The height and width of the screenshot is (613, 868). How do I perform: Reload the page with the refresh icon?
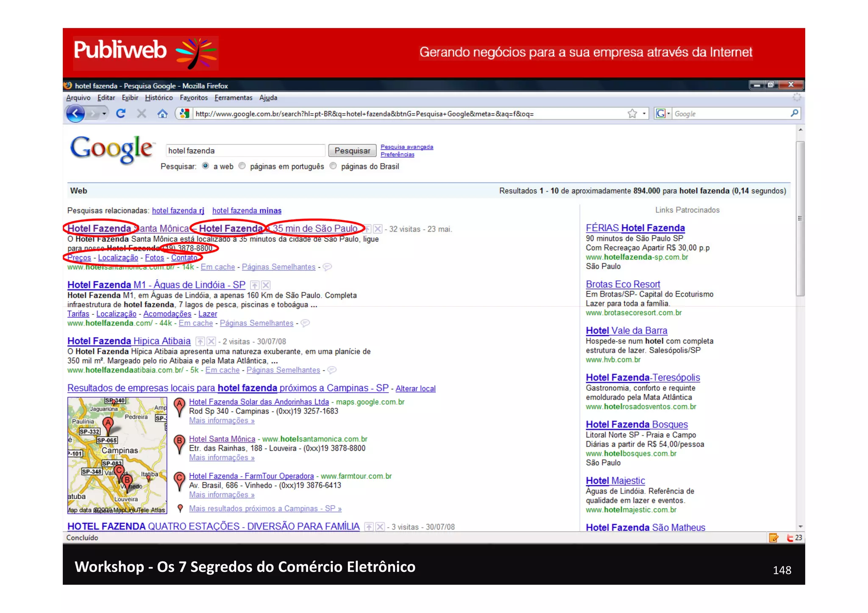(121, 114)
